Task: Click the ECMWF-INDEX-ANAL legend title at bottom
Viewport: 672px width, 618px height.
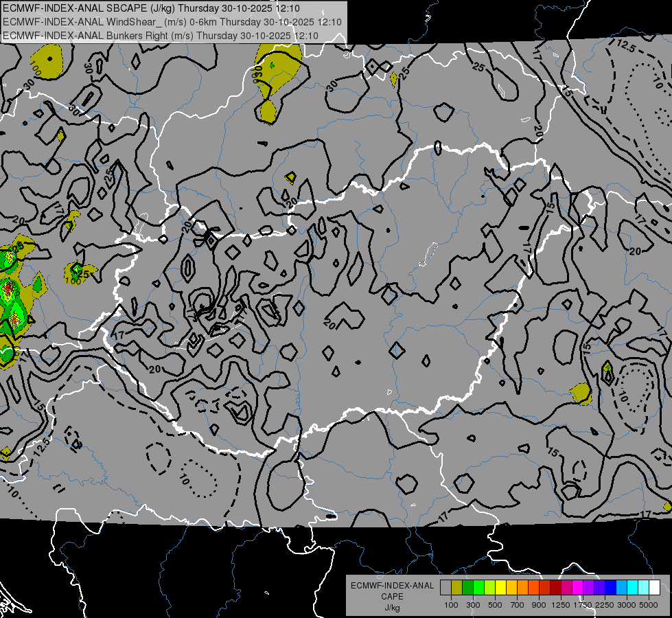Action: click(x=392, y=586)
